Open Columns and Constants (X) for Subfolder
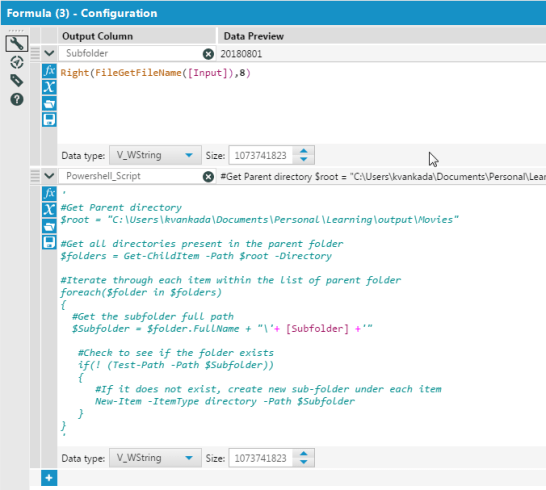 click(49, 87)
